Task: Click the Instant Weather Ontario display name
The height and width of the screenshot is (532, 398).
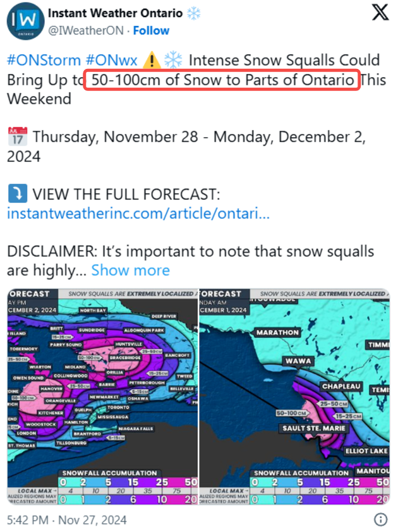Action: pyautogui.click(x=116, y=13)
